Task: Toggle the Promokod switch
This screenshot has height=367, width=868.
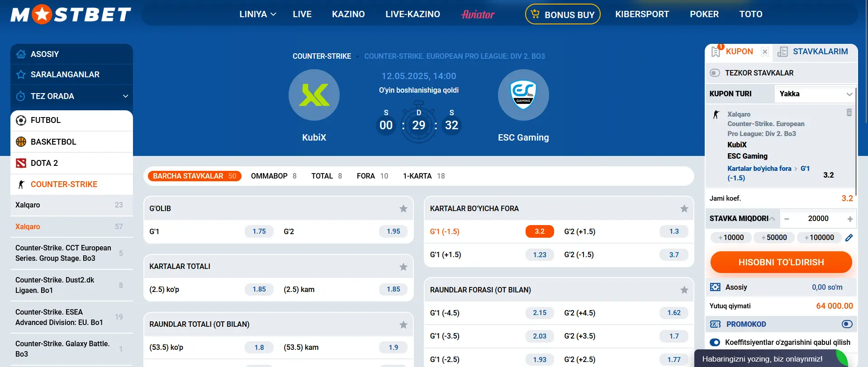Action: pyautogui.click(x=847, y=324)
